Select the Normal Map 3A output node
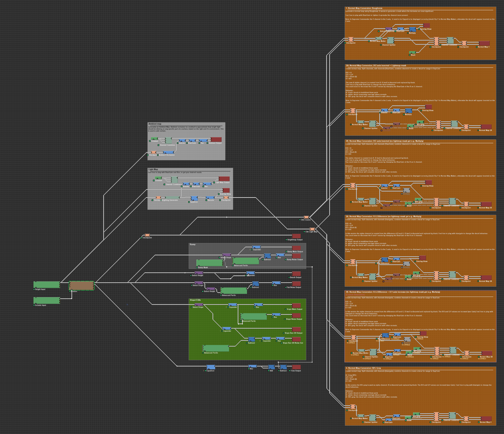 pyautogui.click(x=486, y=278)
